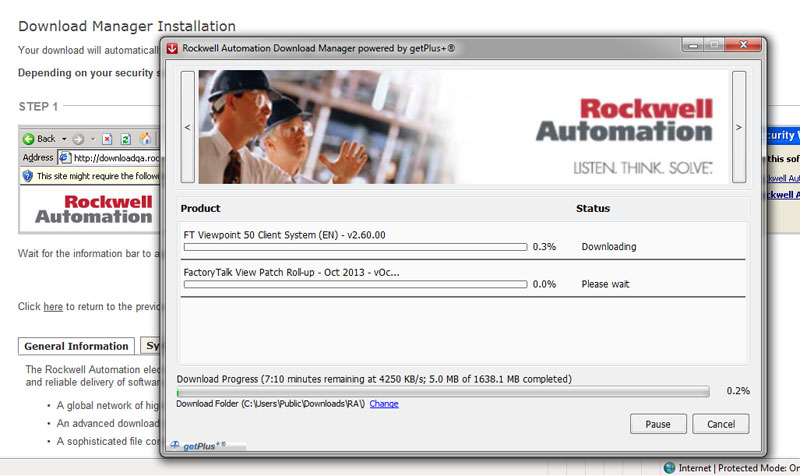The width and height of the screenshot is (800, 476).
Task: Click Download Manager Installation heading
Action: coord(127,26)
